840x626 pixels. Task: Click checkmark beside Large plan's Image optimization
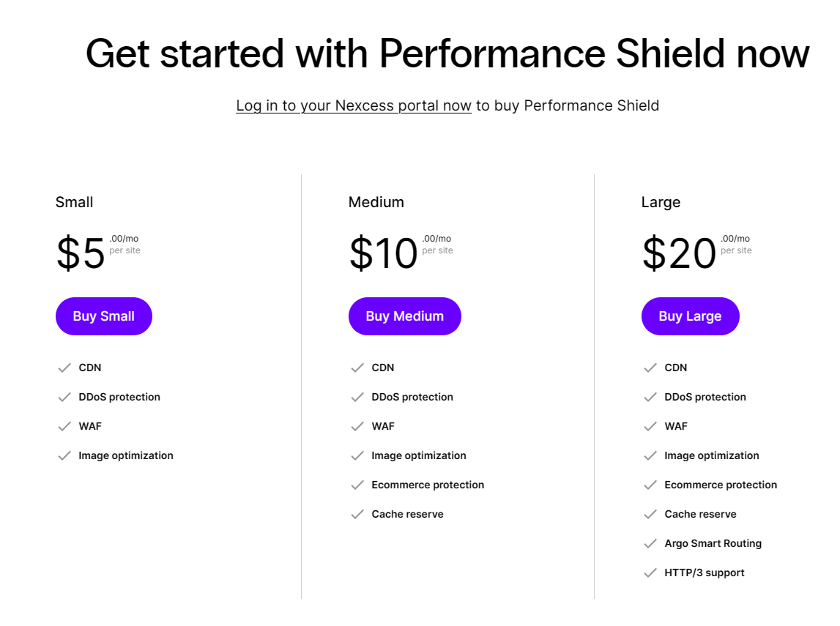650,455
